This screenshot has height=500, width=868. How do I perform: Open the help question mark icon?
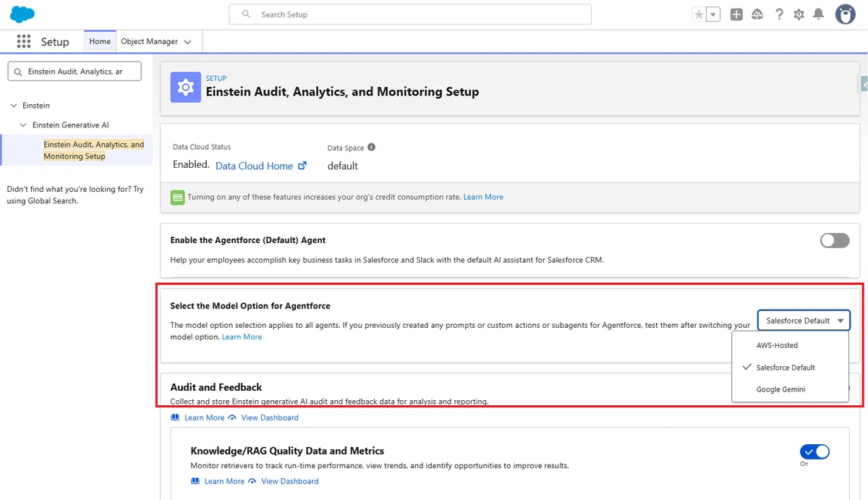[779, 14]
